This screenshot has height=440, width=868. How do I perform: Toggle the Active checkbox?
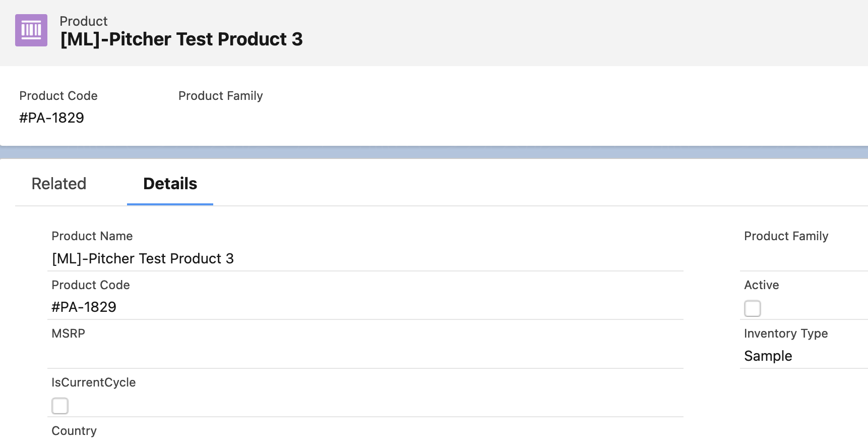[x=753, y=308]
